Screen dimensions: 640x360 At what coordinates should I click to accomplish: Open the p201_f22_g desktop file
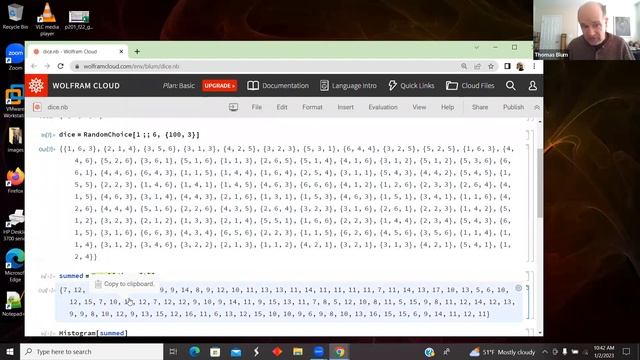click(x=79, y=20)
